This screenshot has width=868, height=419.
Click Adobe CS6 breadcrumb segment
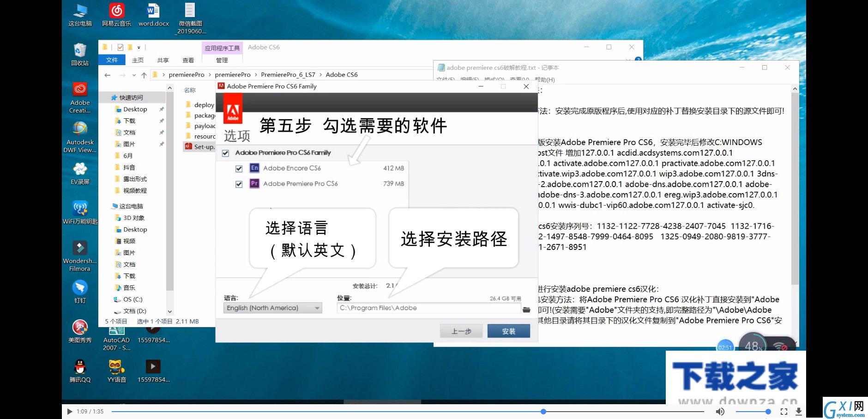pos(342,74)
